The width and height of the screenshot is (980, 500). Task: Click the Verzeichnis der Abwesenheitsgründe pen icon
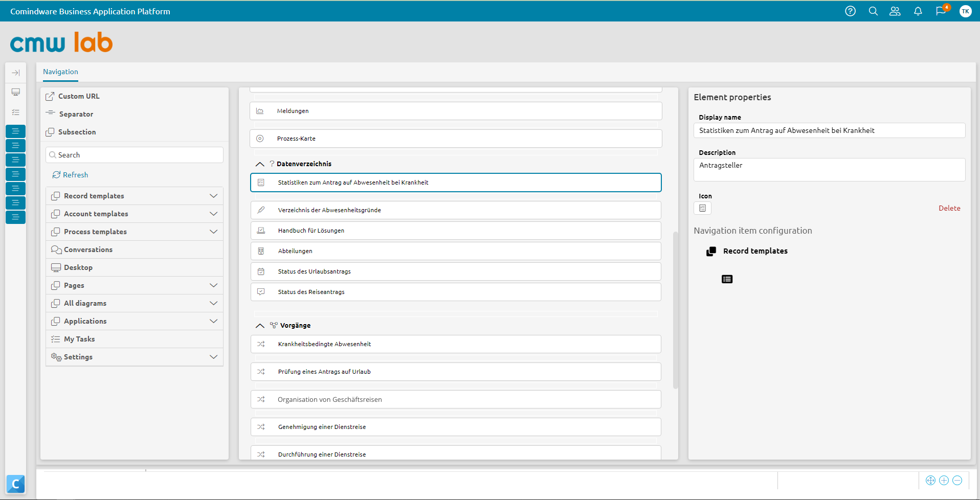tap(261, 210)
